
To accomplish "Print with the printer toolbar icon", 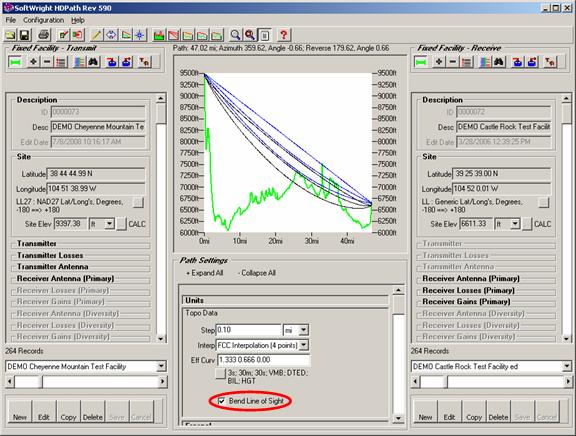I will 44,35.
